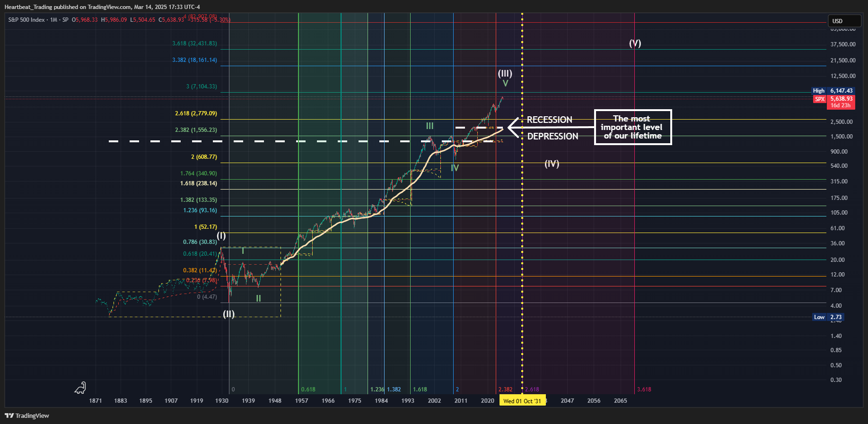Select the yellow "Wed 01 Oct '31" date label
Image resolution: width=868 pixels, height=424 pixels.
click(522, 401)
